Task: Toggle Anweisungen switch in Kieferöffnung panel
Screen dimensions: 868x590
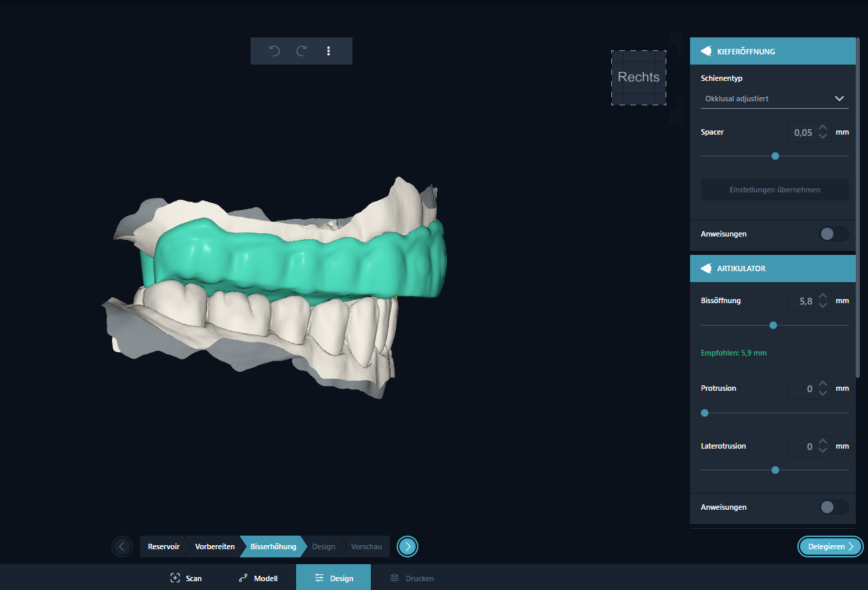Action: click(833, 234)
